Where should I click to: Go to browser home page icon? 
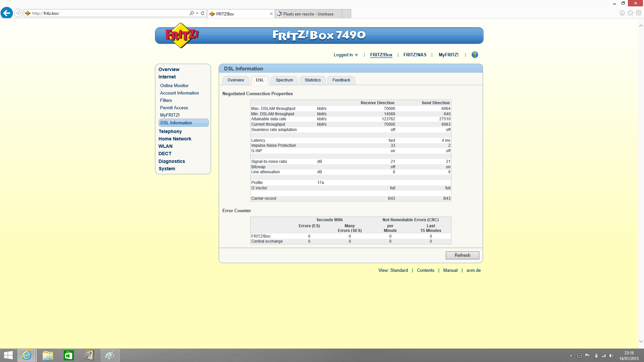(622, 13)
